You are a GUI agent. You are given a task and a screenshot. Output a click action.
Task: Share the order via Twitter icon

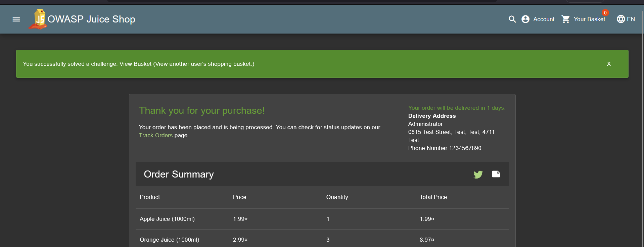click(x=478, y=174)
